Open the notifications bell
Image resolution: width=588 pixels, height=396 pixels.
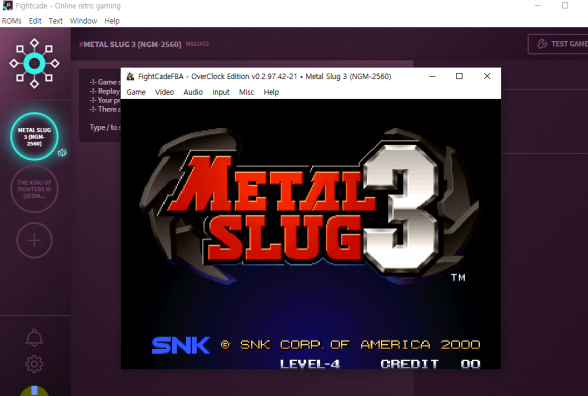[34, 337]
